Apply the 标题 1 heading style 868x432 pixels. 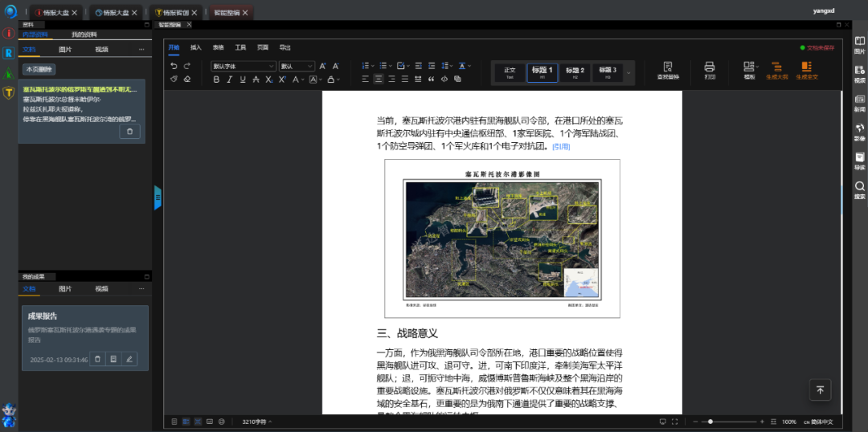[542, 72]
